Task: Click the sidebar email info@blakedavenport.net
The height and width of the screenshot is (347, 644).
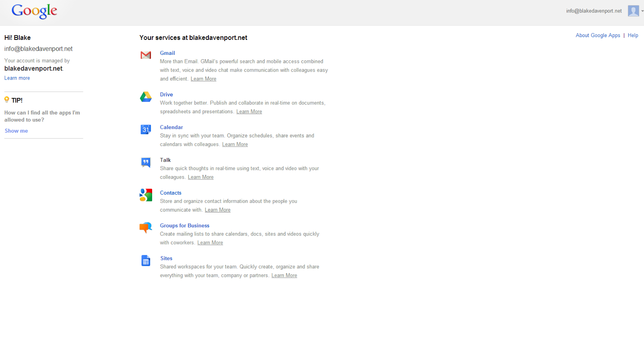Action: pos(38,49)
